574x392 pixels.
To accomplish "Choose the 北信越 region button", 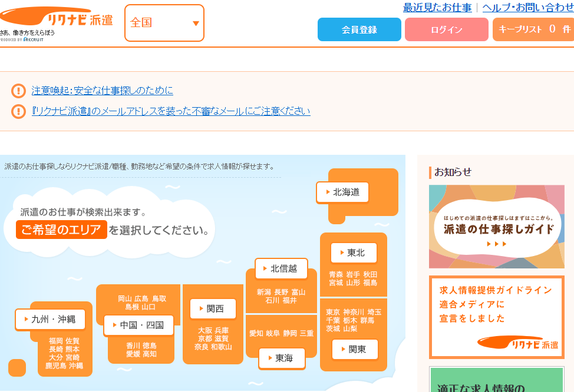I will pyautogui.click(x=281, y=269).
